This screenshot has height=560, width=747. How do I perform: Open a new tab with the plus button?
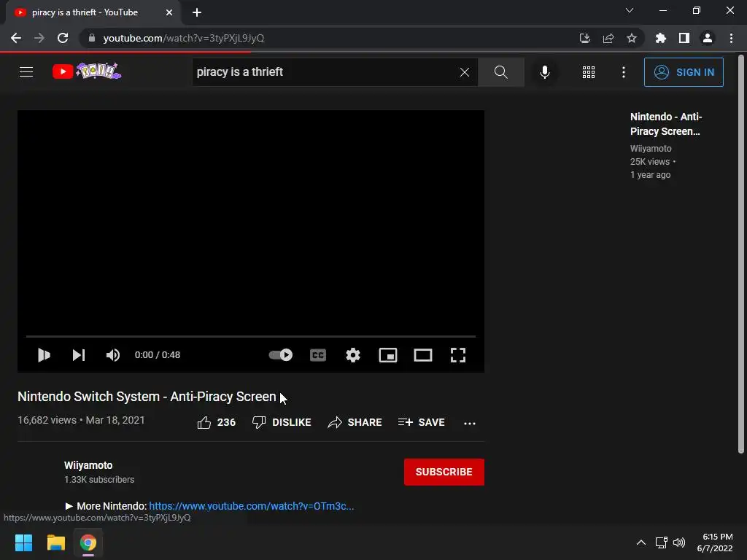click(x=197, y=12)
